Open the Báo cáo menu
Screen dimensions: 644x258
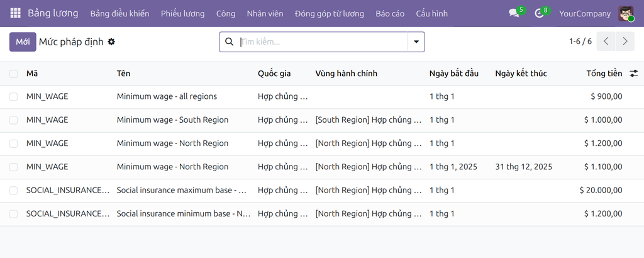pos(390,14)
